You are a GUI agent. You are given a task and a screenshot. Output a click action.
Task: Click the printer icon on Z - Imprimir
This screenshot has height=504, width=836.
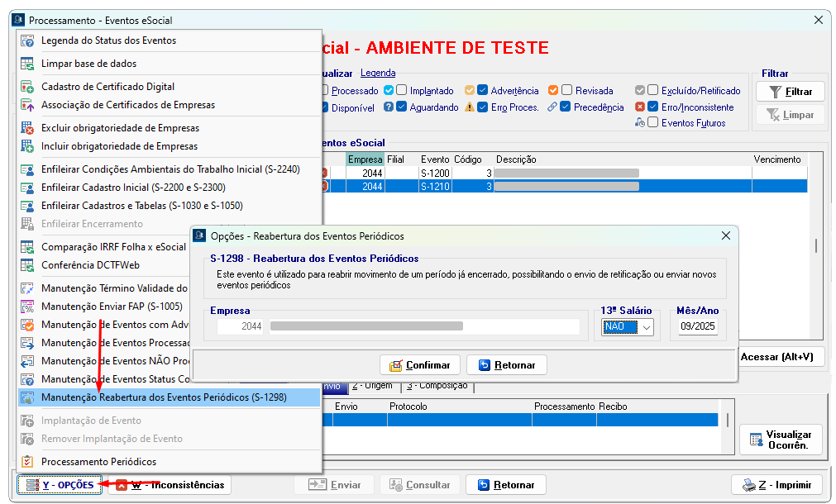click(x=748, y=485)
